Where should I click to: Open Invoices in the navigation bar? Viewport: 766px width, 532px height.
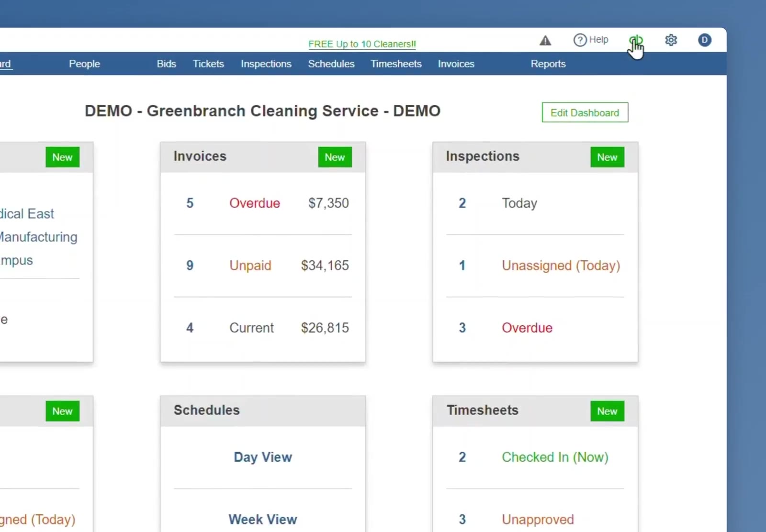coord(456,64)
